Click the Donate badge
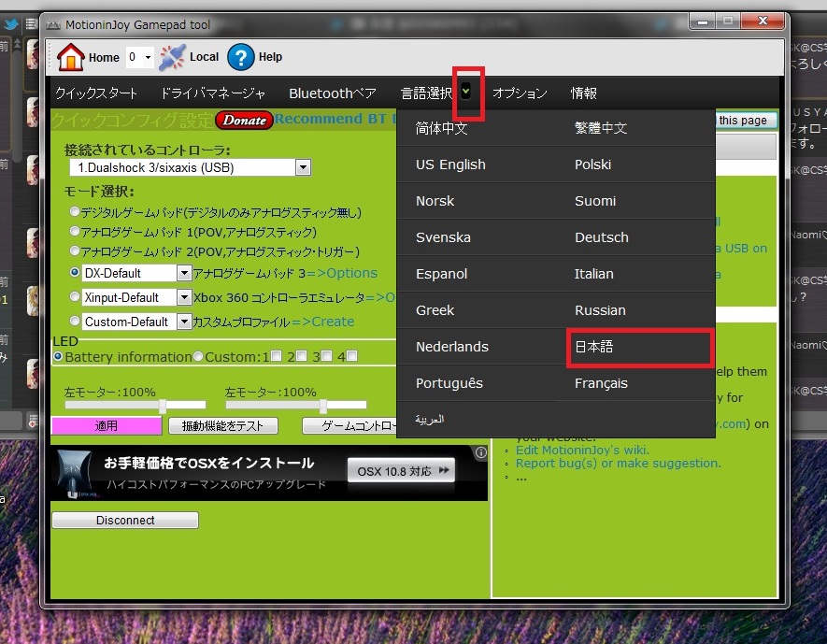This screenshot has height=644, width=827. [244, 121]
